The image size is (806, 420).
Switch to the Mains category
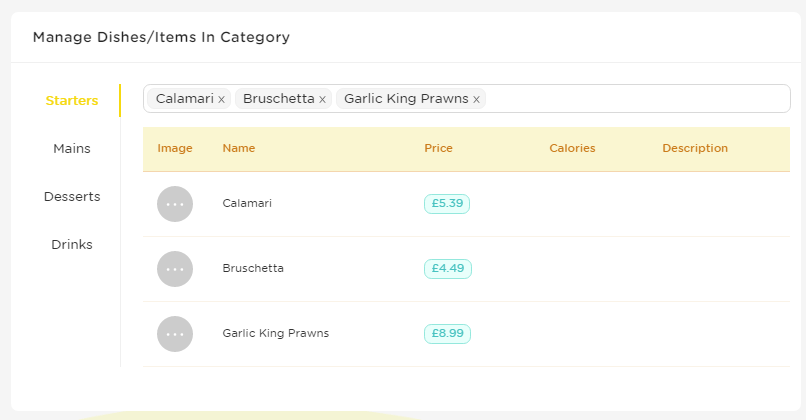[72, 149]
